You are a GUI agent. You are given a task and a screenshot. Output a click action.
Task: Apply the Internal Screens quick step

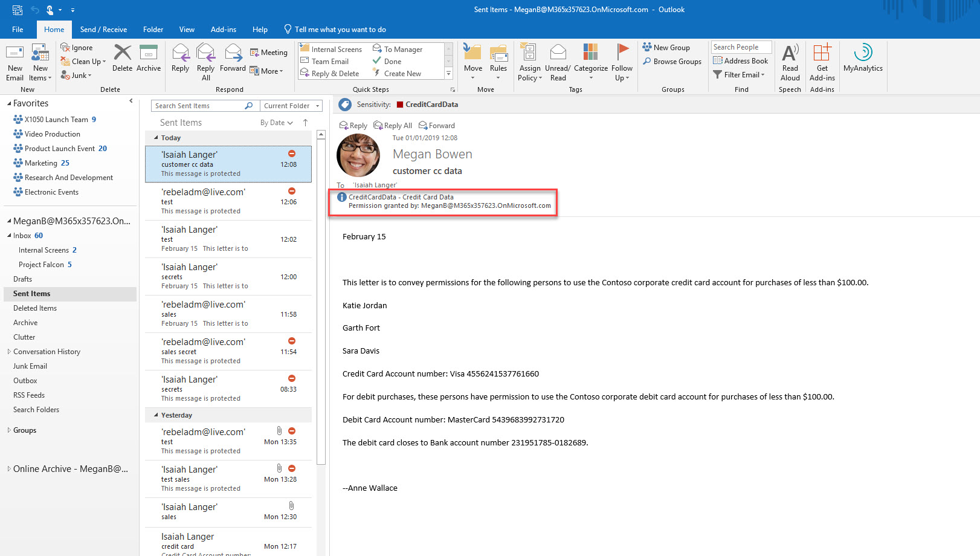click(x=331, y=50)
